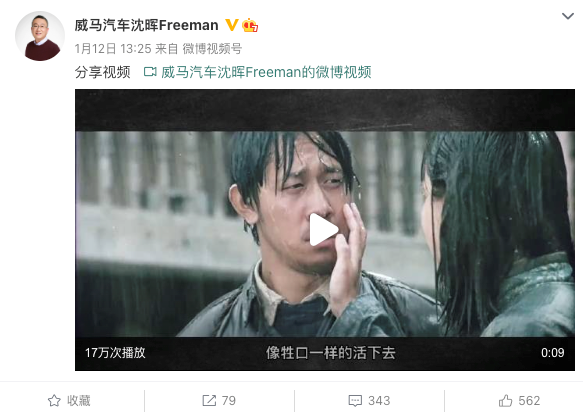Open the username 威马汽车沈晖Freeman
The width and height of the screenshot is (583, 416).
pos(146,25)
